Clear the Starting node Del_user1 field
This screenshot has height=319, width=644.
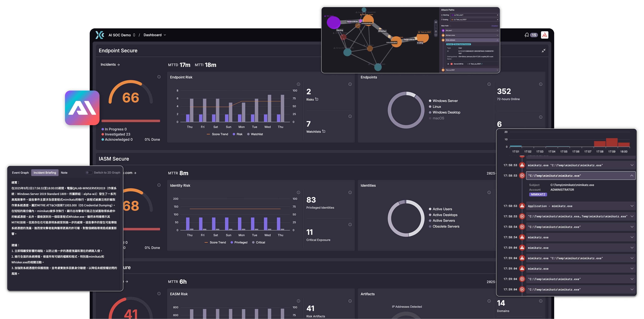pos(497,15)
